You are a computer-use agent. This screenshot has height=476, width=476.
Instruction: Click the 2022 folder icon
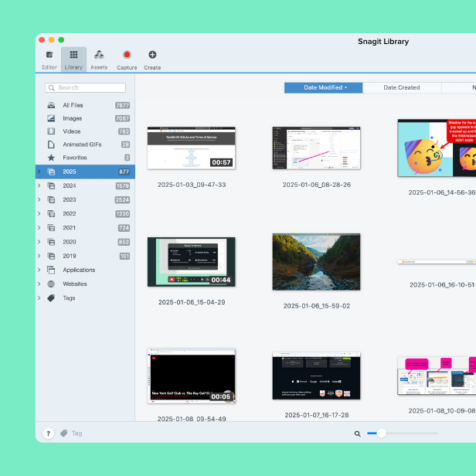click(51, 214)
